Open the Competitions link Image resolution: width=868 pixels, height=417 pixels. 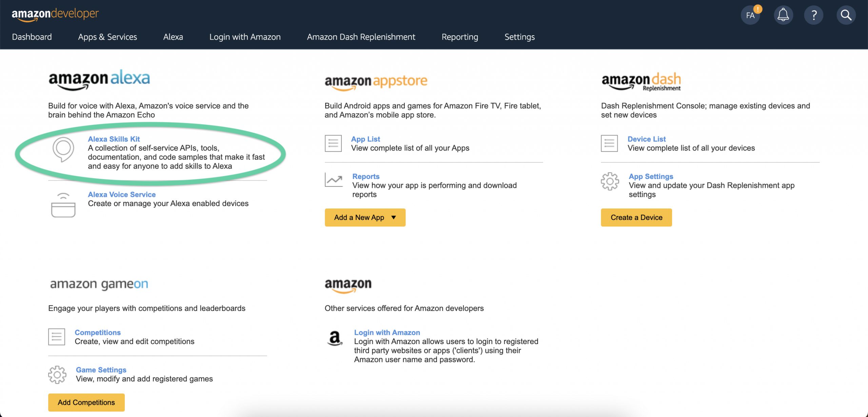click(x=98, y=332)
